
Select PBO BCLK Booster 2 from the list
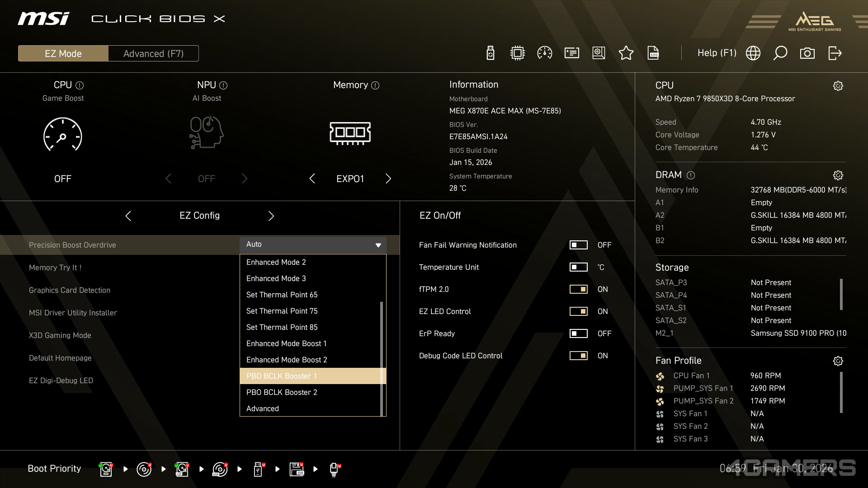[x=282, y=392]
